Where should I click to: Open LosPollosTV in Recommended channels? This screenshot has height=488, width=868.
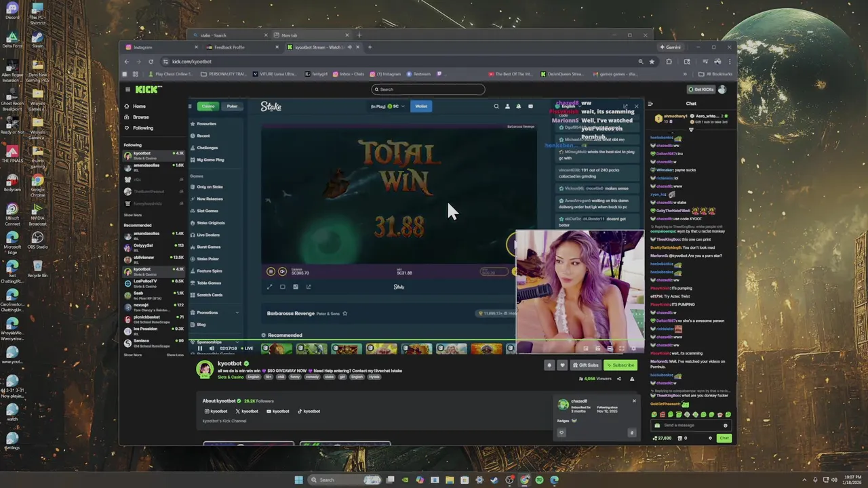tap(153, 282)
